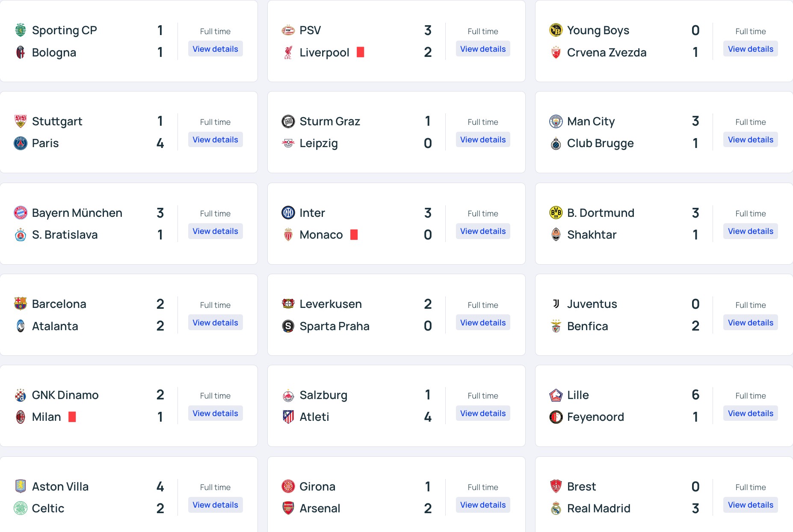
Task: Click Liverpool's red card indicator
Action: 360,52
